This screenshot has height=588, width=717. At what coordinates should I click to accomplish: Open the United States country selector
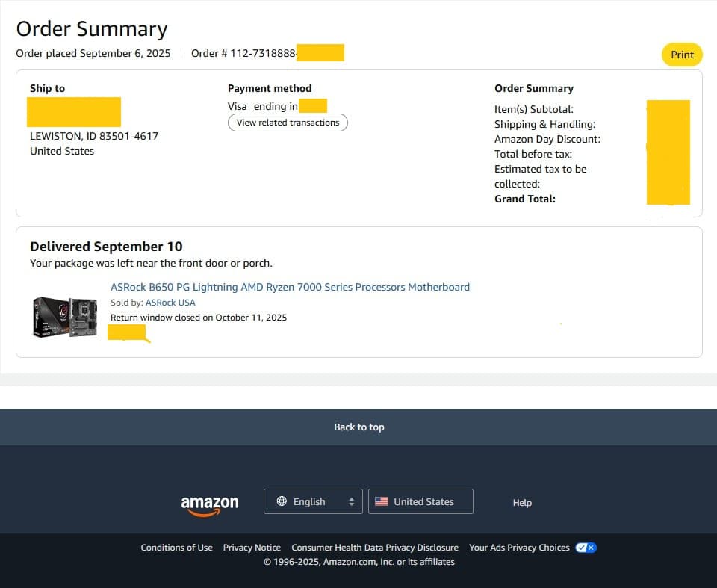[420, 501]
